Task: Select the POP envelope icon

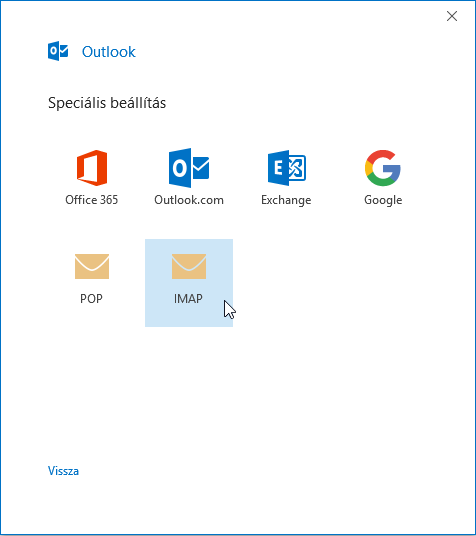Action: 92,266
